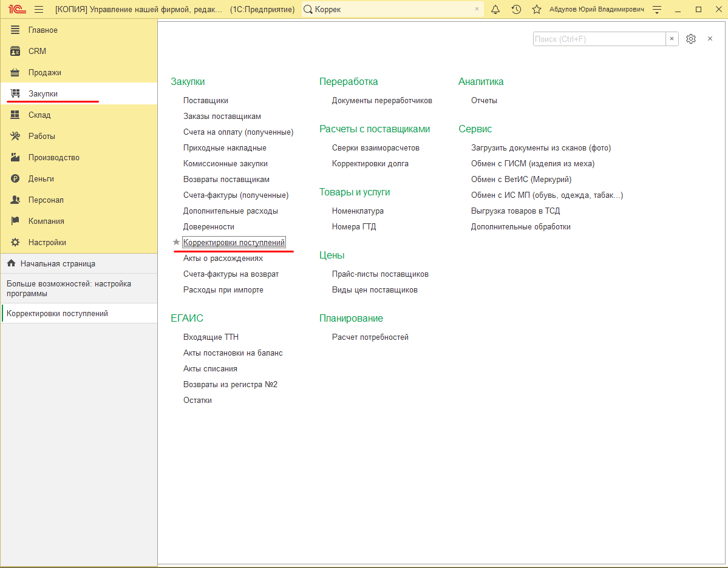The height and width of the screenshot is (568, 728).
Task: Clear the Поиск (Ctrl+F) field with X
Action: click(x=672, y=39)
